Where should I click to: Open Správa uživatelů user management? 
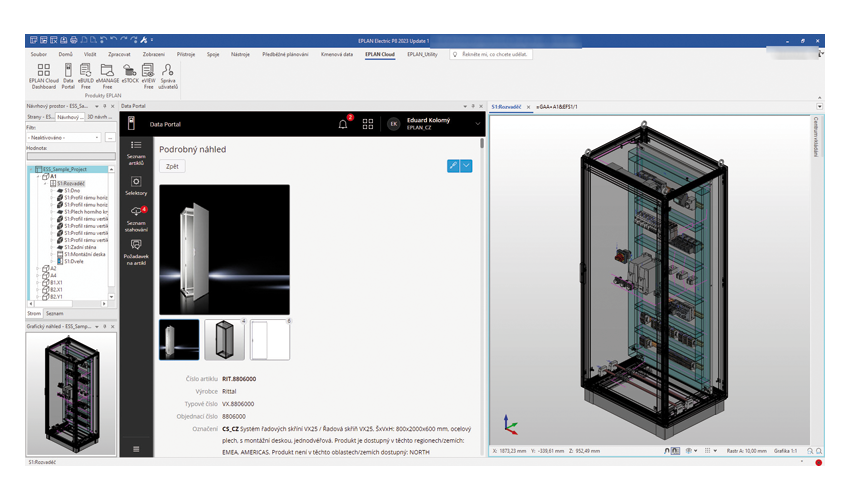point(168,76)
